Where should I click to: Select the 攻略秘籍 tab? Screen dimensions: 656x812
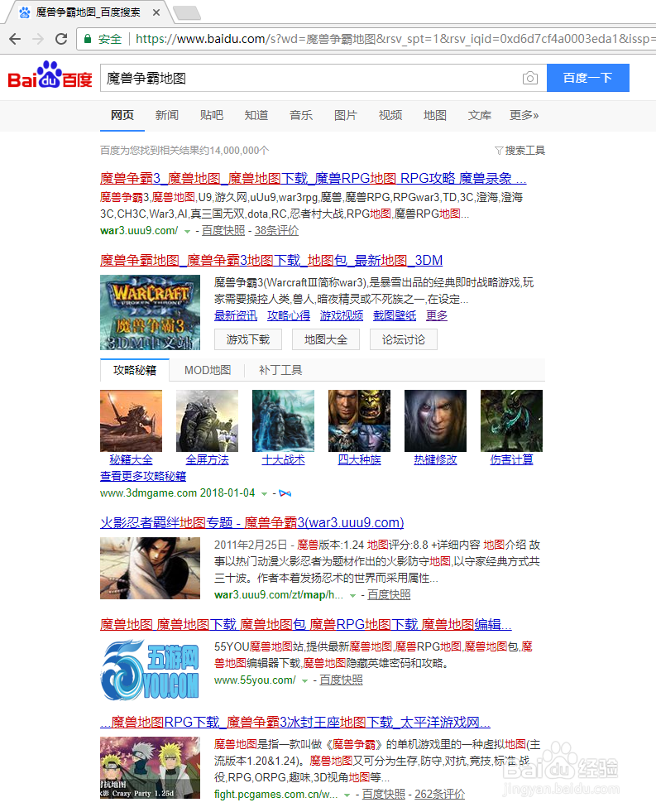tap(135, 370)
